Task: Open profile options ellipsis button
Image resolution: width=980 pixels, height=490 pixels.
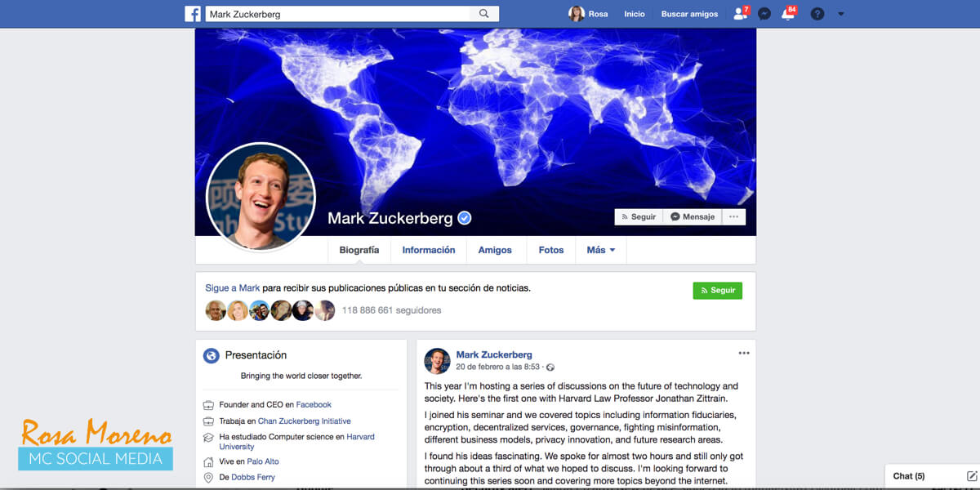Action: (733, 216)
